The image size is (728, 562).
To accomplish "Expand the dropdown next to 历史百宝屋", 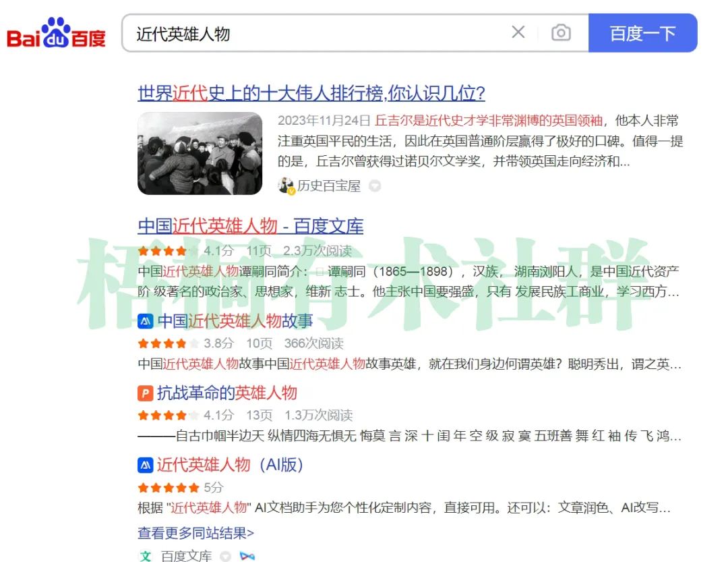I will 375,186.
